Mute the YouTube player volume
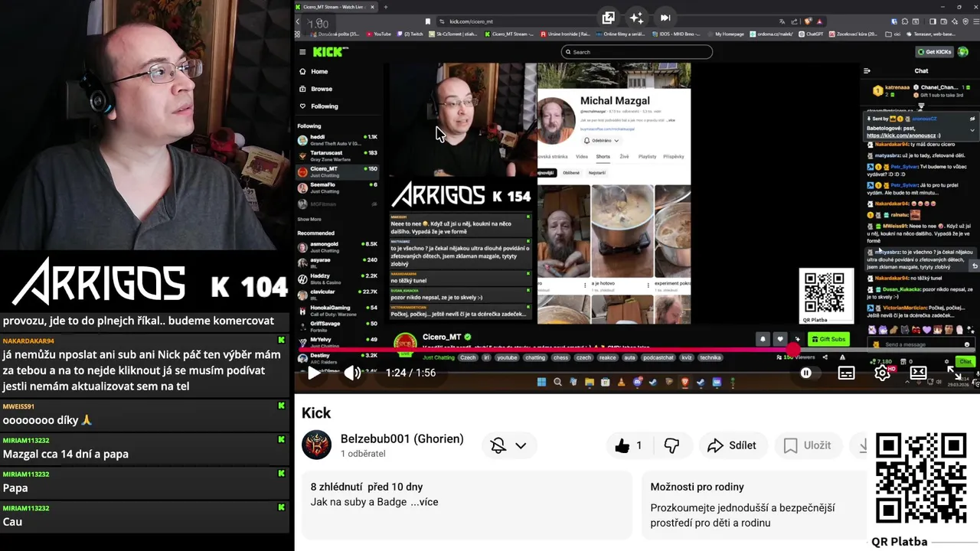980x551 pixels. tap(351, 373)
